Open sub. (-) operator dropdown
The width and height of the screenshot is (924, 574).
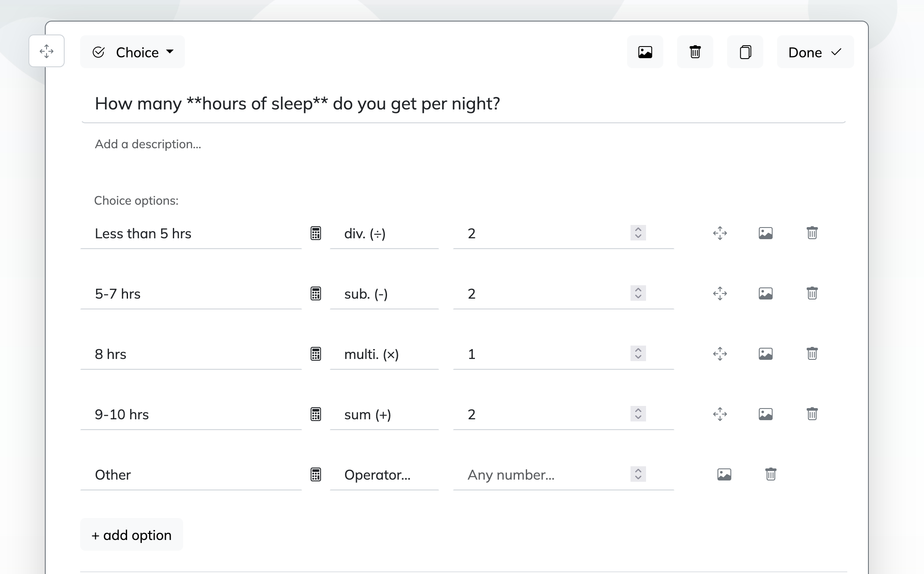[x=384, y=294]
